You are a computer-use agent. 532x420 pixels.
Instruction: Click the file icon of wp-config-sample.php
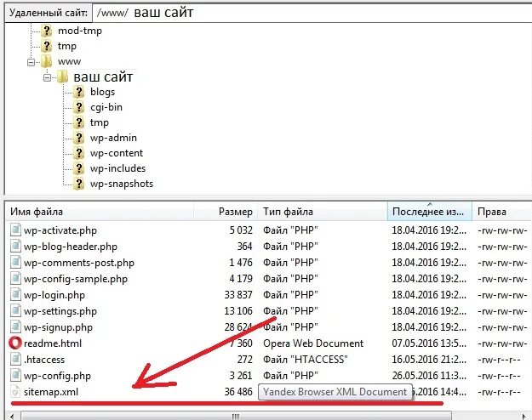[x=15, y=279]
